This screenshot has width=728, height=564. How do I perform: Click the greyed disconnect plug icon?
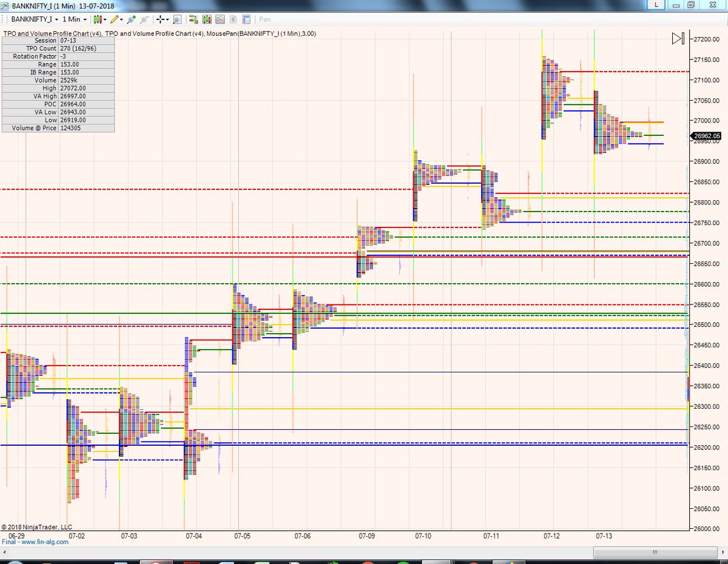point(144,19)
